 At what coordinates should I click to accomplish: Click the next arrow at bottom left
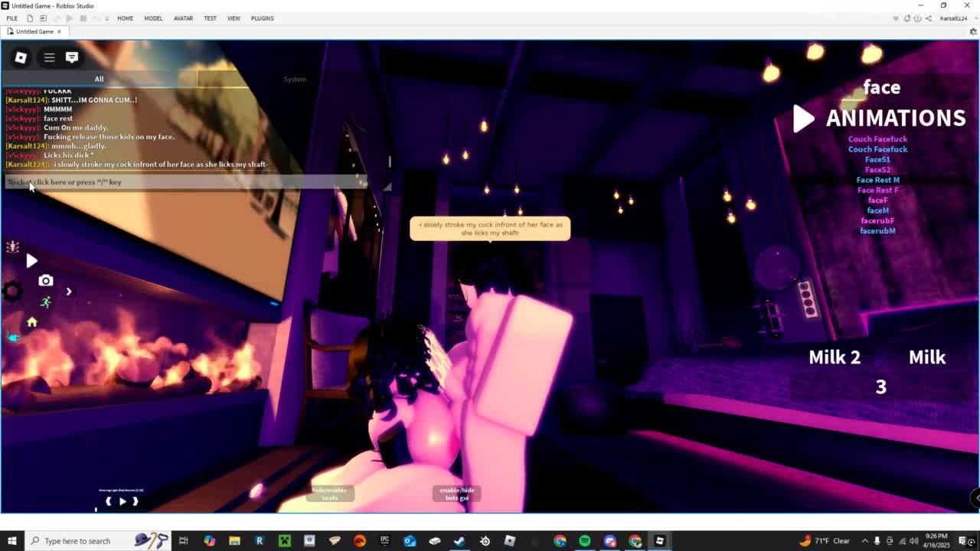point(136,501)
